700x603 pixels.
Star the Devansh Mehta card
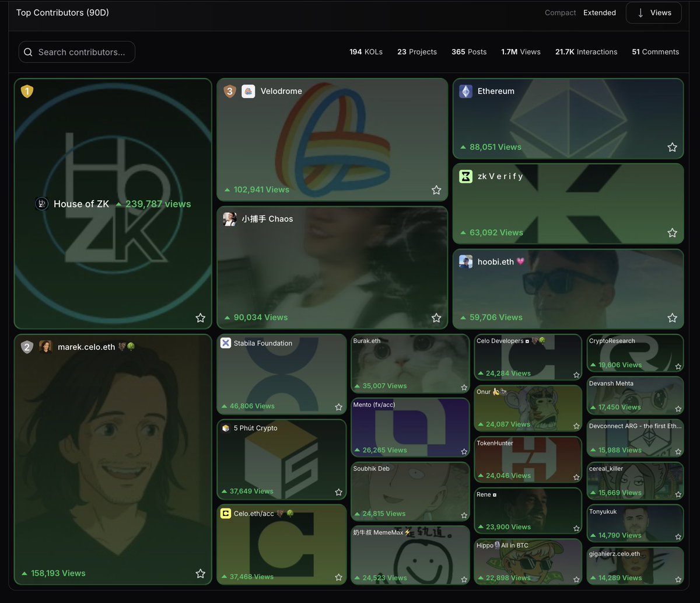[678, 409]
